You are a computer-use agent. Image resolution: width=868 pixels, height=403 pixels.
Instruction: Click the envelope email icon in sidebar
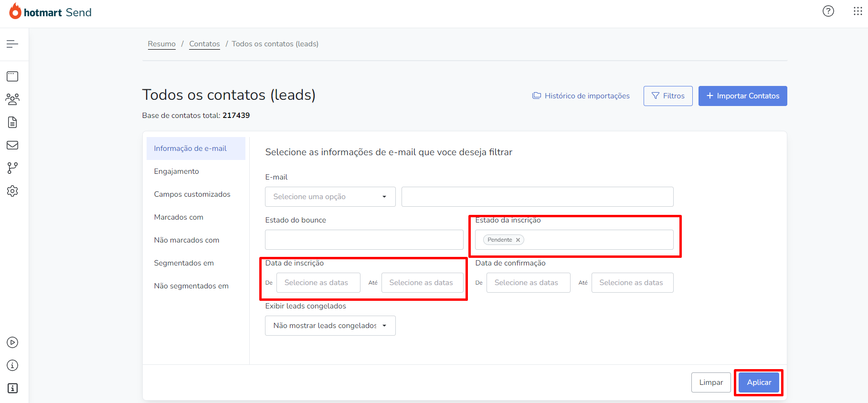pos(12,145)
